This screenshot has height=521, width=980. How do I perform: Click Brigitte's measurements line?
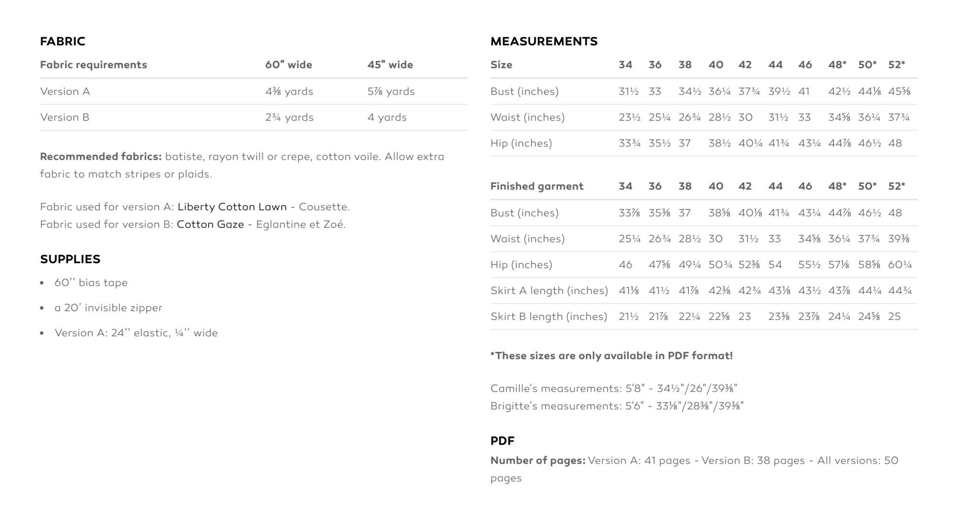coord(617,406)
